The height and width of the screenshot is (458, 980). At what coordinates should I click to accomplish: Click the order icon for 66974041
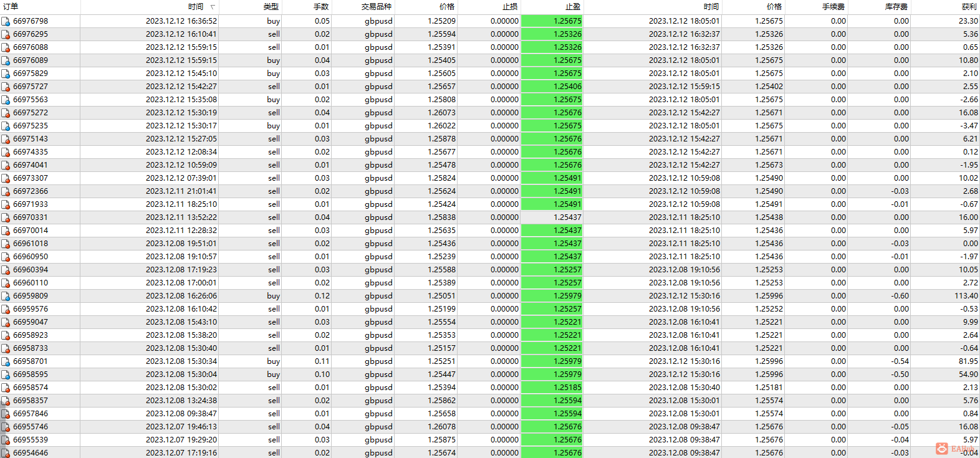coord(6,165)
